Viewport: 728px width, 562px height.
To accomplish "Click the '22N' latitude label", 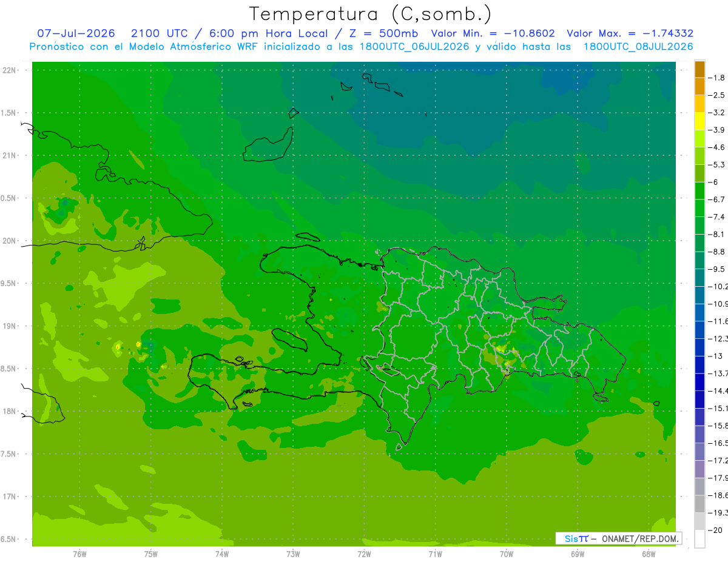I will (x=9, y=70).
